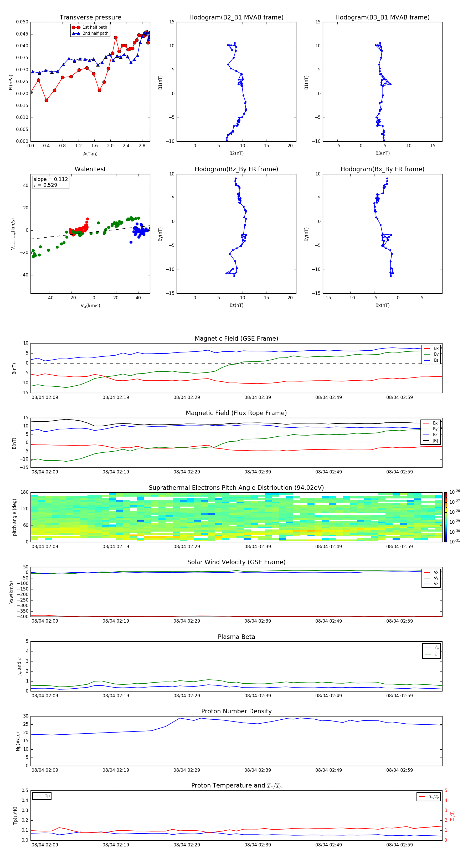Select the "Vx" velocity legend entry

point(431,573)
